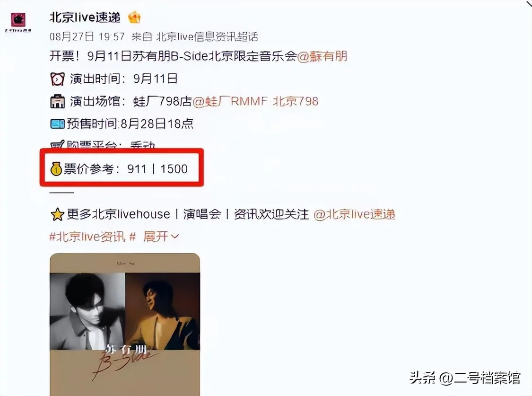Image resolution: width=532 pixels, height=396 pixels.
Task: Click the yellow star emoji icon
Action: pyautogui.click(x=57, y=214)
